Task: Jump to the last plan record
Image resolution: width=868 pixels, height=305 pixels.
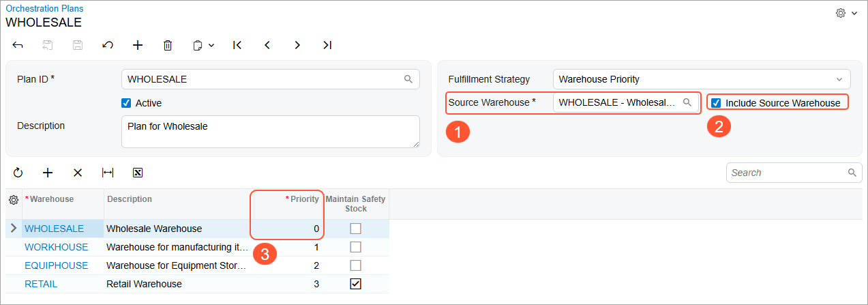Action: 327,45
